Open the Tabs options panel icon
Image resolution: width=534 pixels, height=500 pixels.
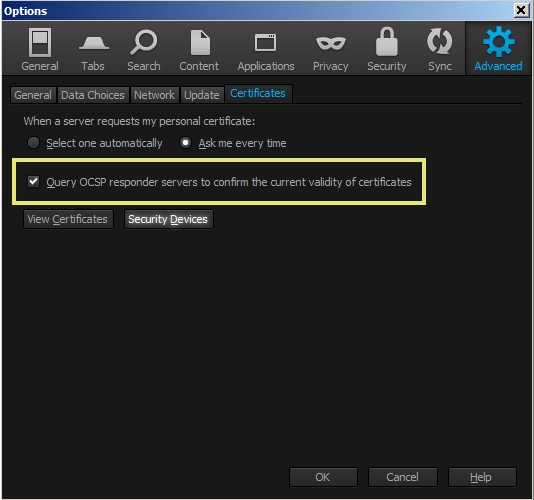pyautogui.click(x=94, y=43)
